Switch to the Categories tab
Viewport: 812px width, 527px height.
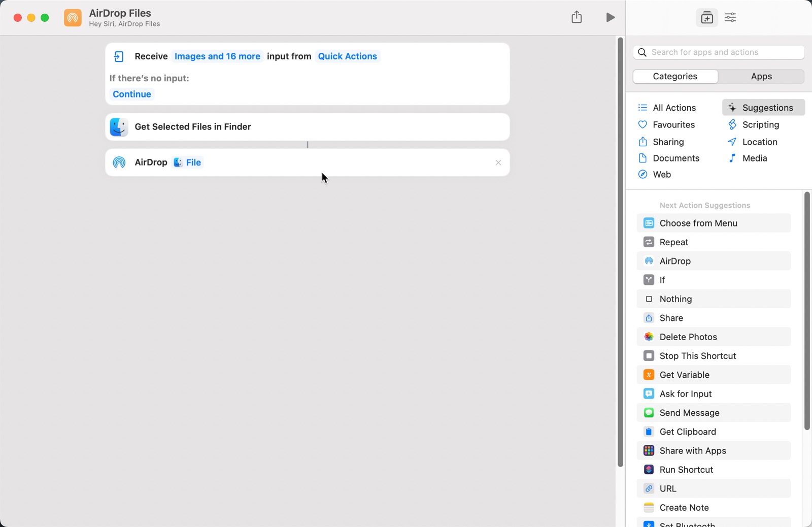tap(675, 77)
